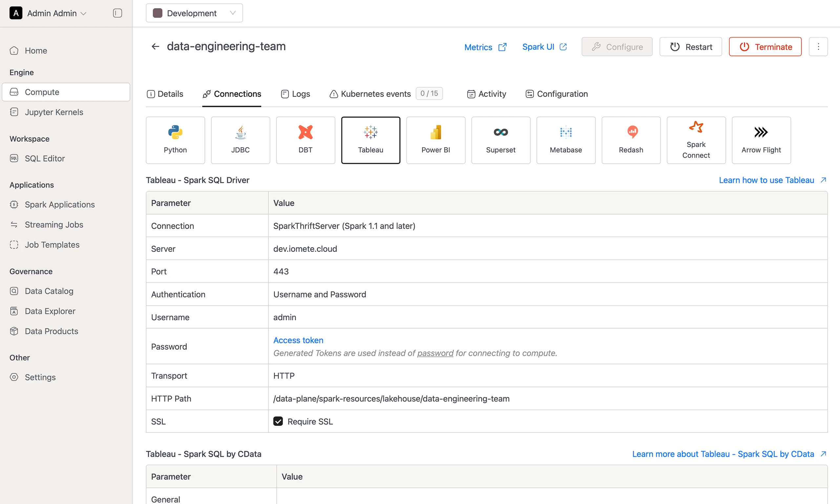Viewport: 840px width, 504px height.
Task: Click the Job Templates sidebar icon
Action: click(14, 244)
